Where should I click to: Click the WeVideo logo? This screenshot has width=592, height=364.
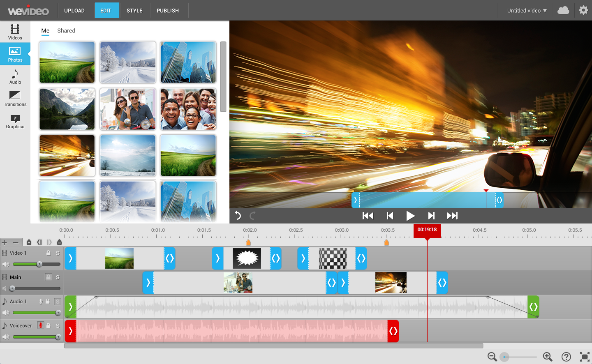coord(28,10)
